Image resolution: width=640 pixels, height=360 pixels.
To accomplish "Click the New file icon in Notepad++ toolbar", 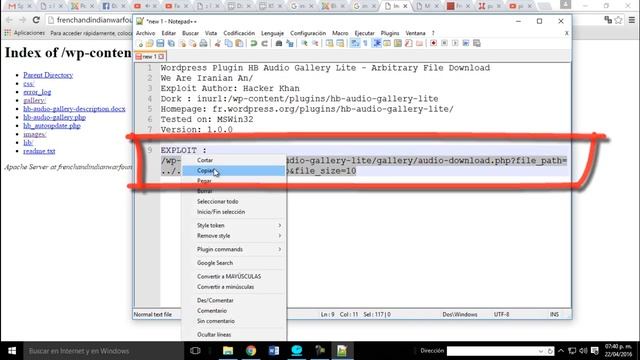I will pos(140,43).
